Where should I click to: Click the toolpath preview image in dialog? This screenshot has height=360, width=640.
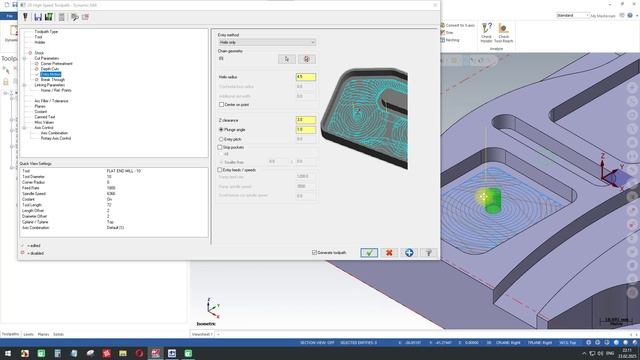364,118
